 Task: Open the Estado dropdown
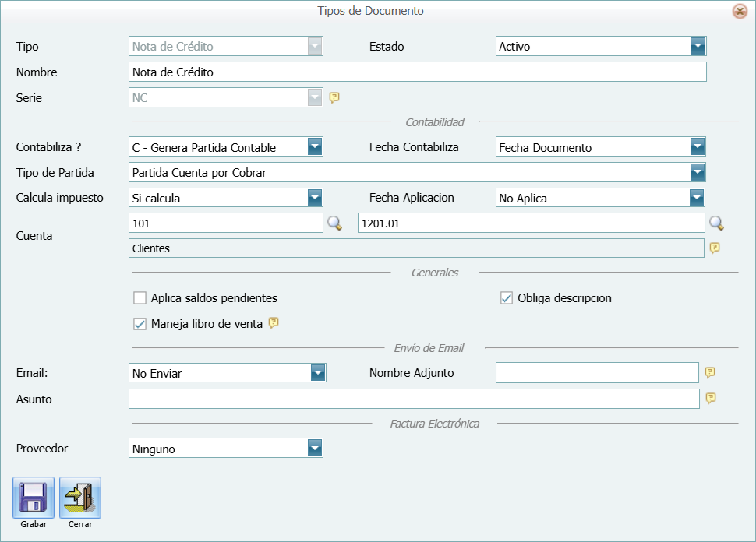point(698,46)
